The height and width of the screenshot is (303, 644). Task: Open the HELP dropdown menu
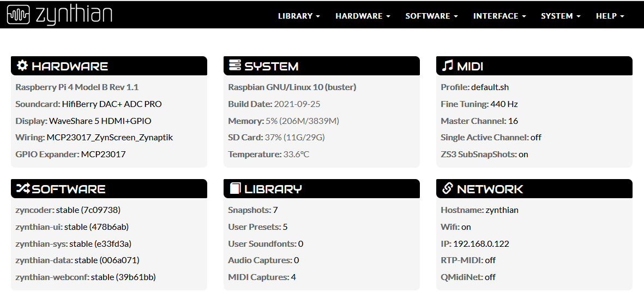point(610,16)
